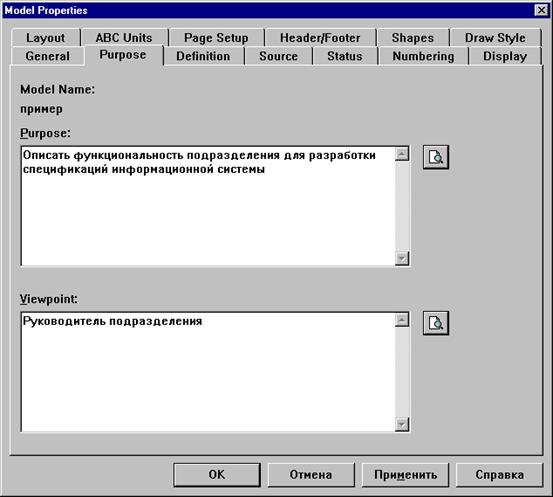Image resolution: width=553 pixels, height=497 pixels.
Task: Click the Purpose field scroll down arrow
Action: tap(402, 258)
